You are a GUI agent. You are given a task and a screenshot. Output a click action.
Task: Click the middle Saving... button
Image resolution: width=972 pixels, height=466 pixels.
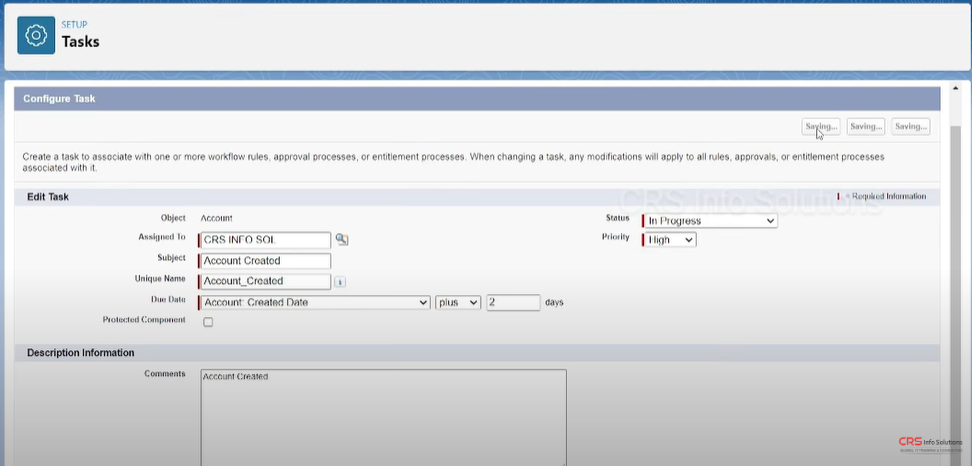(x=866, y=127)
